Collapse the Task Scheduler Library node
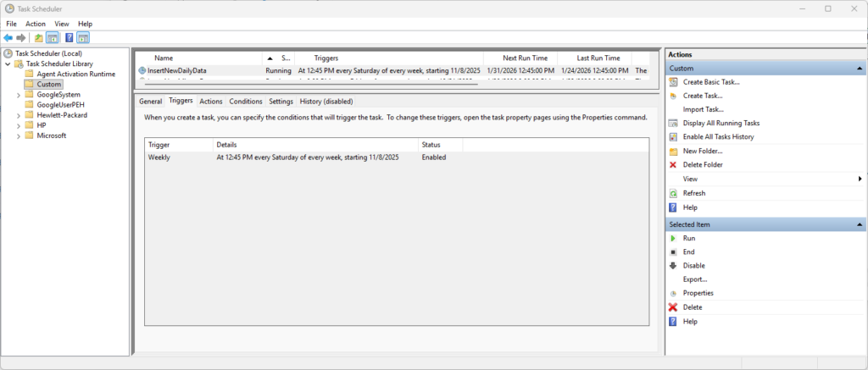Screen dimensions: 868x370 [x=8, y=64]
